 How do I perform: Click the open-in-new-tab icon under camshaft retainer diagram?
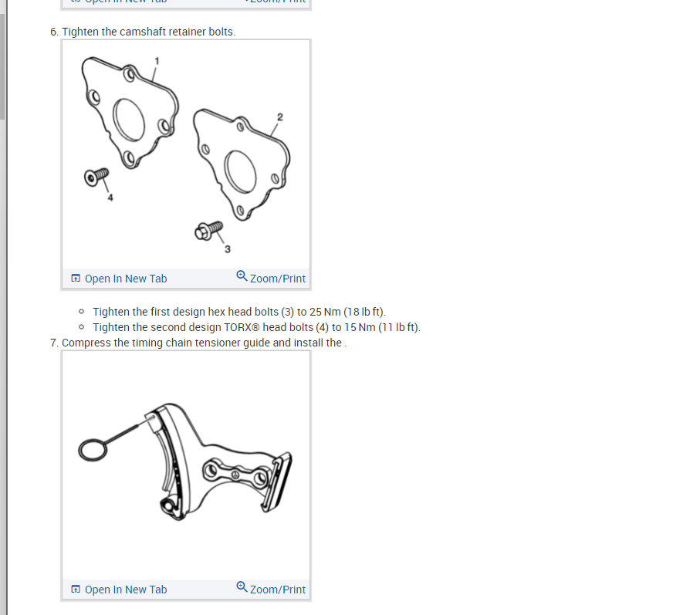pos(76,279)
